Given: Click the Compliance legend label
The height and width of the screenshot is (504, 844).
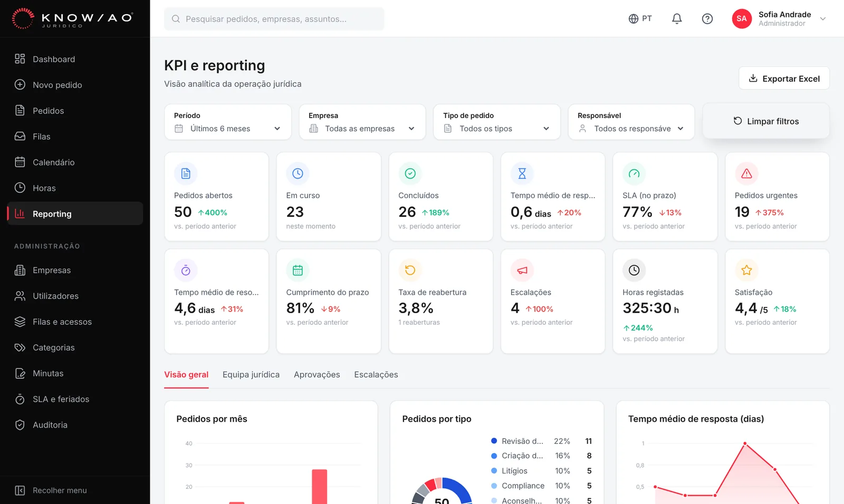Looking at the screenshot, I should [523, 486].
